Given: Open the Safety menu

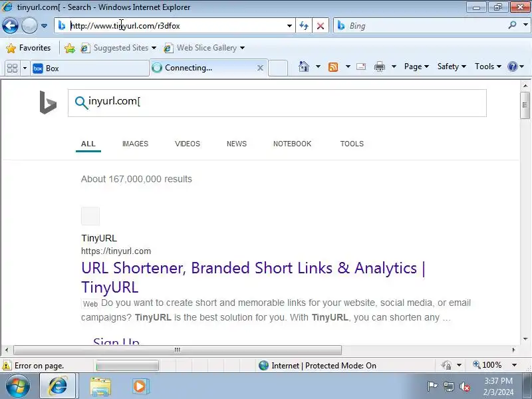Looking at the screenshot, I should pos(452,66).
